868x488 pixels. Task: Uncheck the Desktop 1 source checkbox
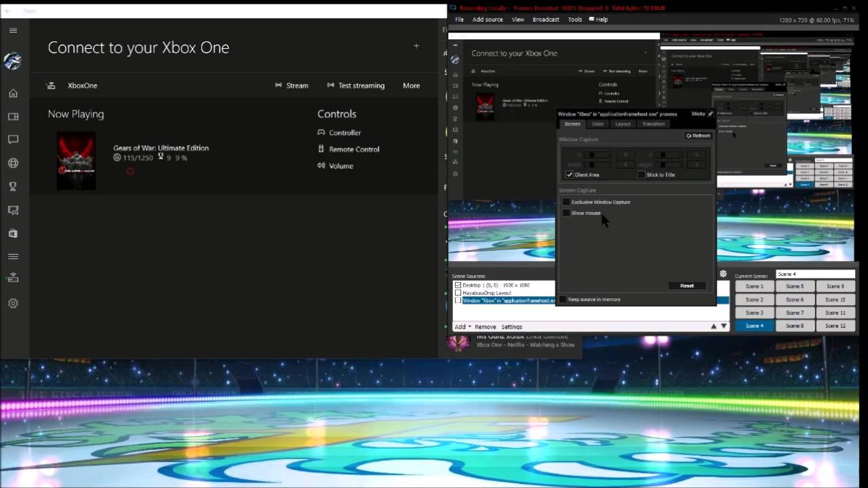click(458, 285)
